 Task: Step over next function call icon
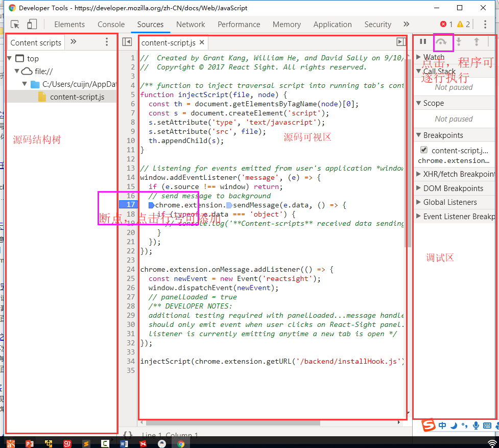[441, 42]
